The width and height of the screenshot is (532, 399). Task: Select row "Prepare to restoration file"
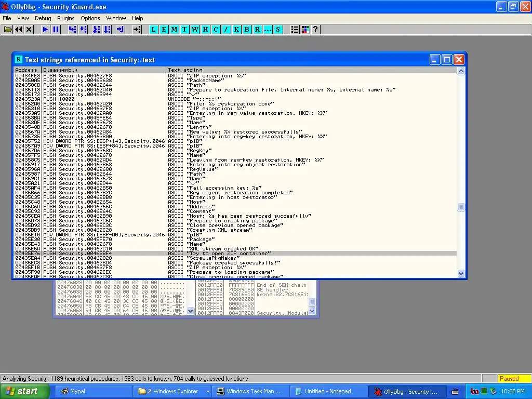[x=235, y=90]
